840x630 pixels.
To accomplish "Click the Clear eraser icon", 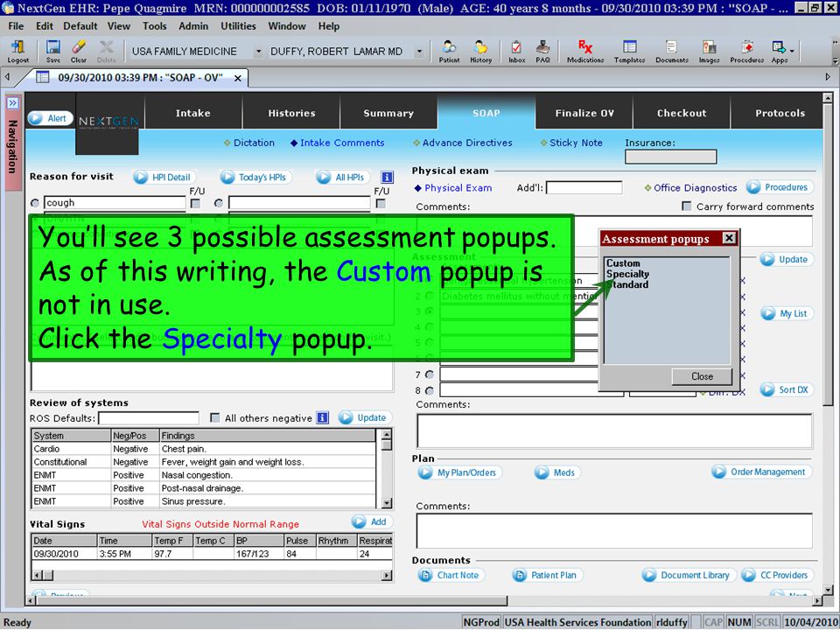I will click(78, 52).
